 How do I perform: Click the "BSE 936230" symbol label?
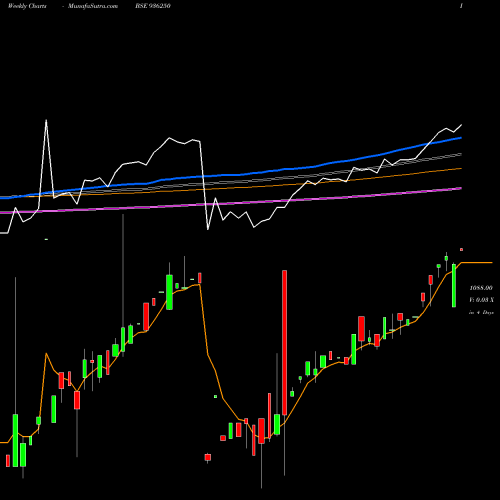click(x=153, y=6)
